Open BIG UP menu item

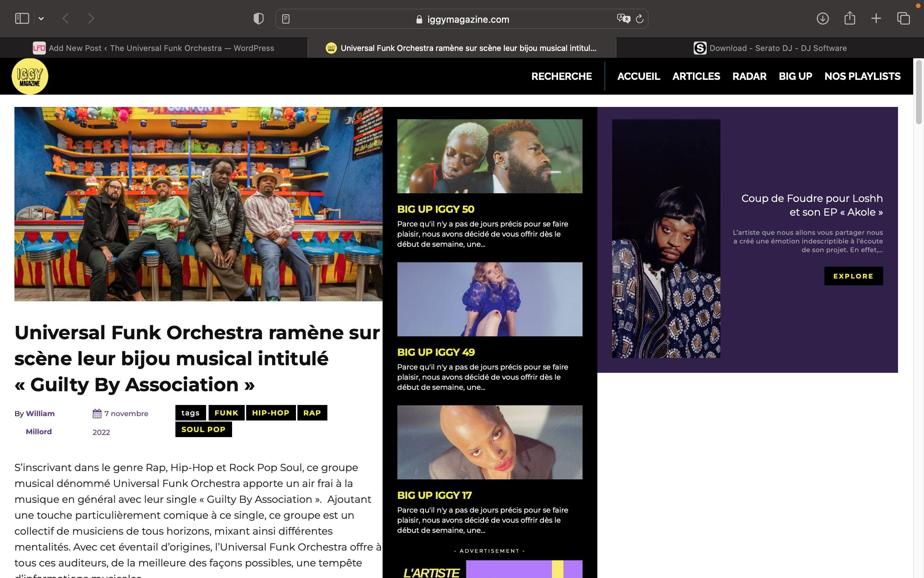tap(796, 77)
